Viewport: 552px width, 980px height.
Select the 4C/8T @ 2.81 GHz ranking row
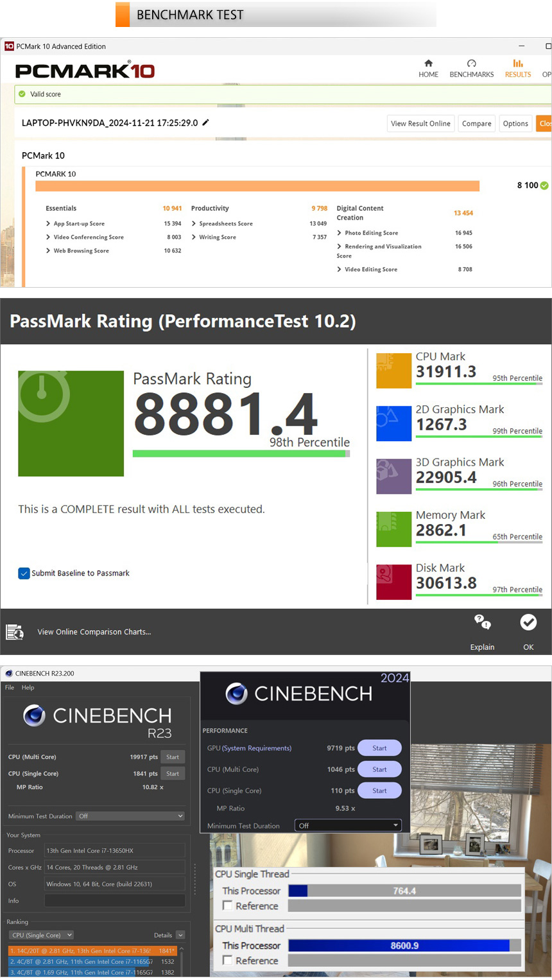(92, 961)
